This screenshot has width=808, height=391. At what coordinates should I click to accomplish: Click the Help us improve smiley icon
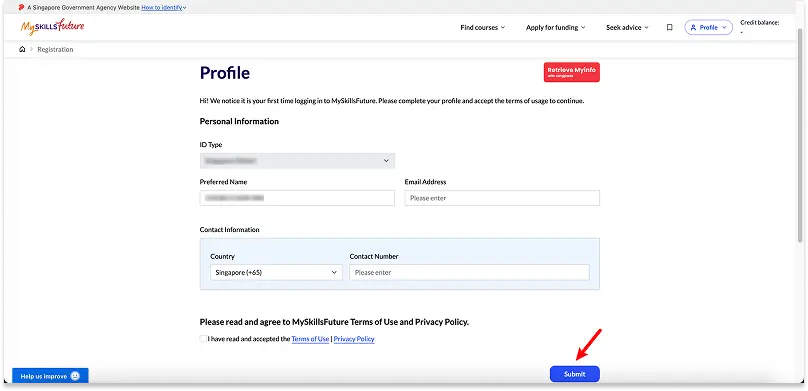[x=75, y=376]
